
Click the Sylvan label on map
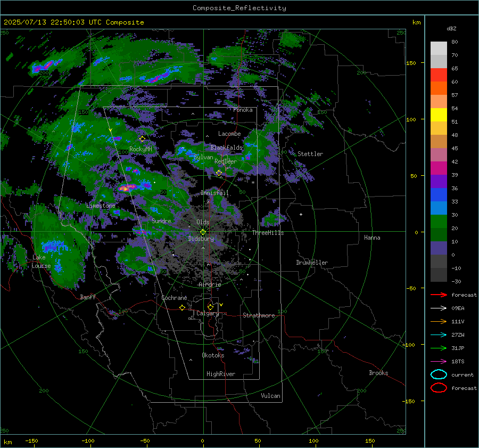[x=203, y=157]
